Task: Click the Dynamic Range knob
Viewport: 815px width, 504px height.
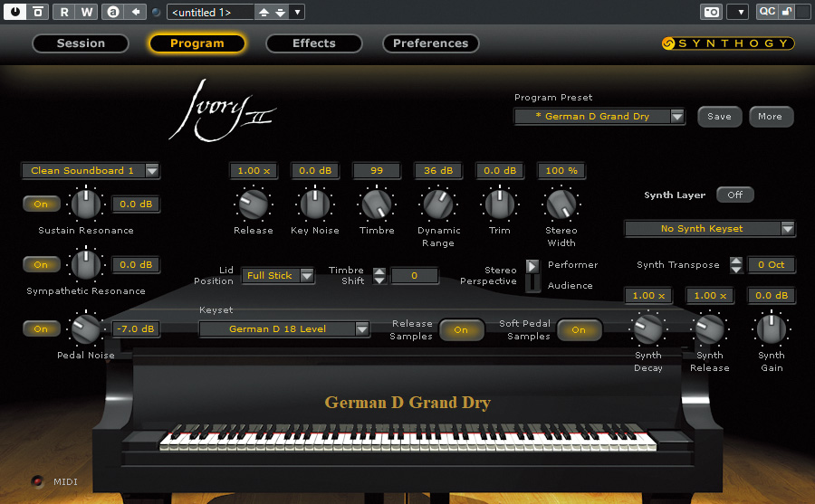Action: pos(438,204)
